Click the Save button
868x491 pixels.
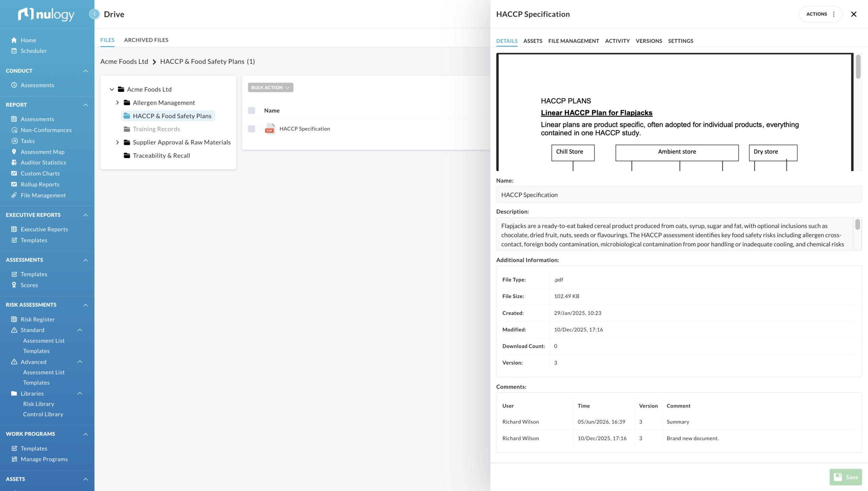click(846, 477)
